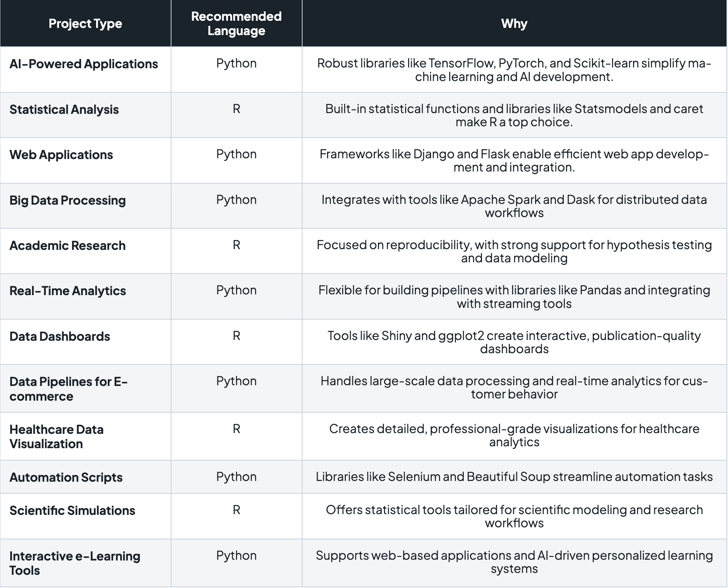Select the Statistical Analysis row label
The height and width of the screenshot is (588, 728).
(x=64, y=110)
